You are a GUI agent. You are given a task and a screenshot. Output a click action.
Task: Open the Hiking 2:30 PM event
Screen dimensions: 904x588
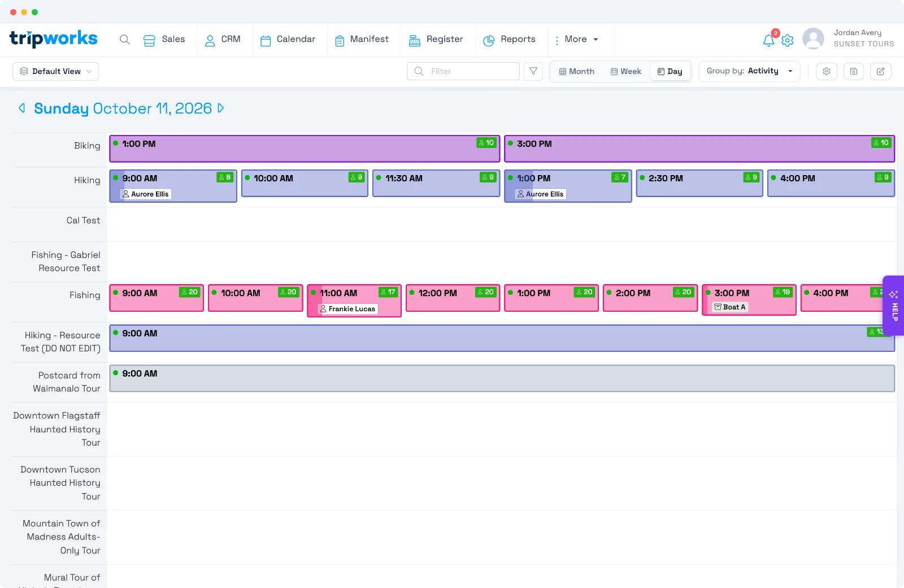699,183
